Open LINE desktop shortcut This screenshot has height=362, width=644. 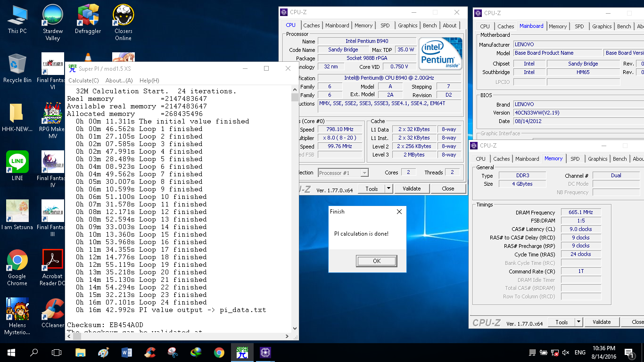[17, 166]
